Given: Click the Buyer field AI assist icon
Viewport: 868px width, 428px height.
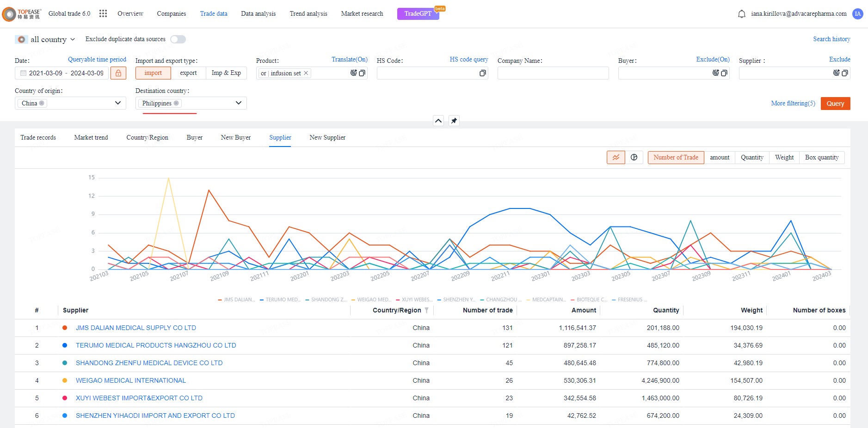Looking at the screenshot, I should coord(716,73).
